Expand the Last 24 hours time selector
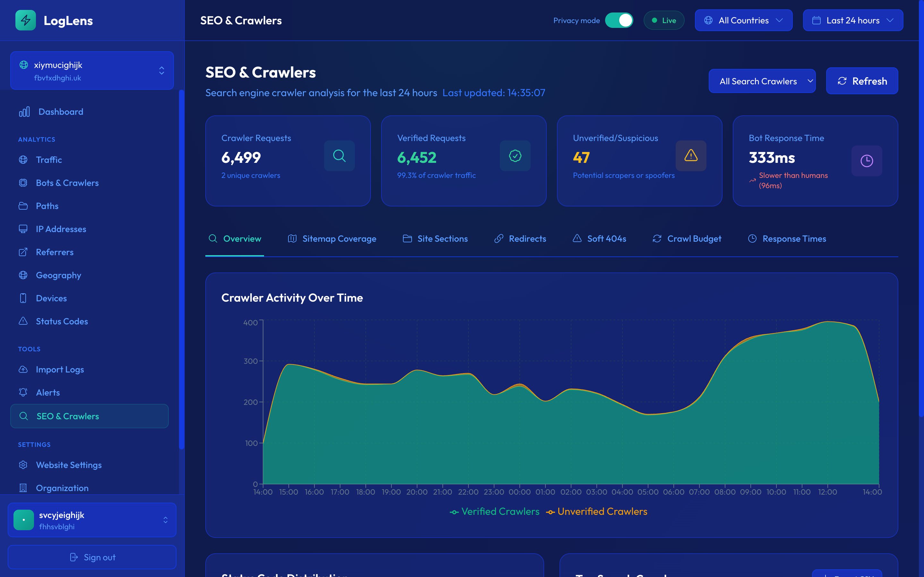 click(852, 20)
